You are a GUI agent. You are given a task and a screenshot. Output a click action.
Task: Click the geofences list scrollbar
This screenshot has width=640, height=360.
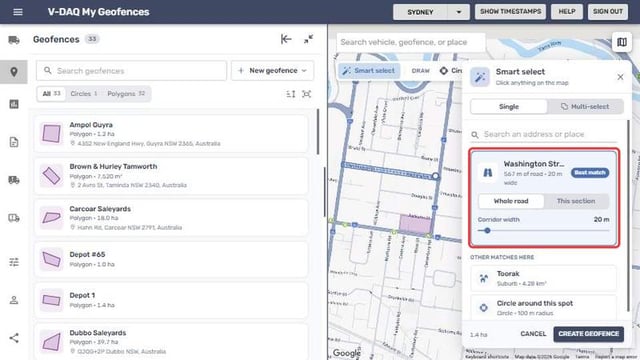click(318, 132)
